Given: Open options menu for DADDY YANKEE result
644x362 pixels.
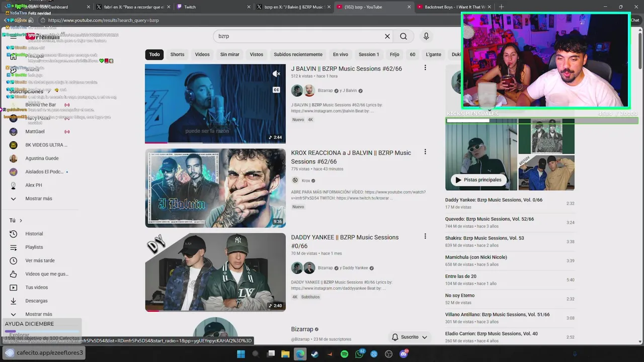Looking at the screenshot, I should click(425, 236).
